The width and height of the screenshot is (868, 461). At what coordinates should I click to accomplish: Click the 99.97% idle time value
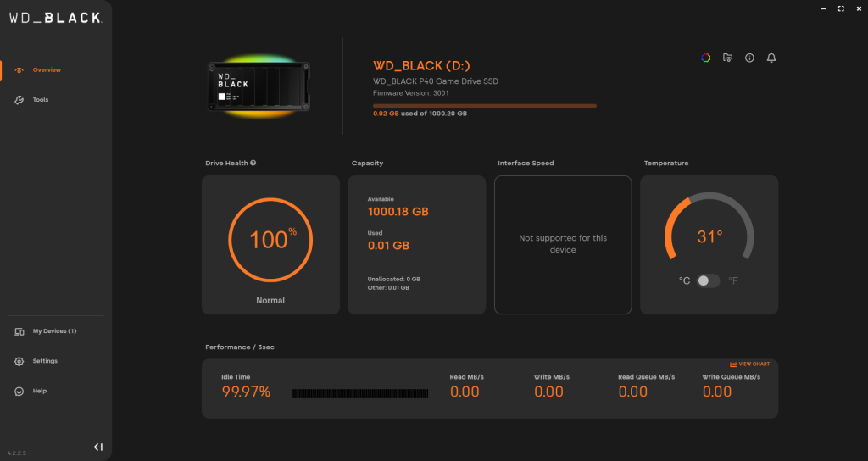click(246, 392)
